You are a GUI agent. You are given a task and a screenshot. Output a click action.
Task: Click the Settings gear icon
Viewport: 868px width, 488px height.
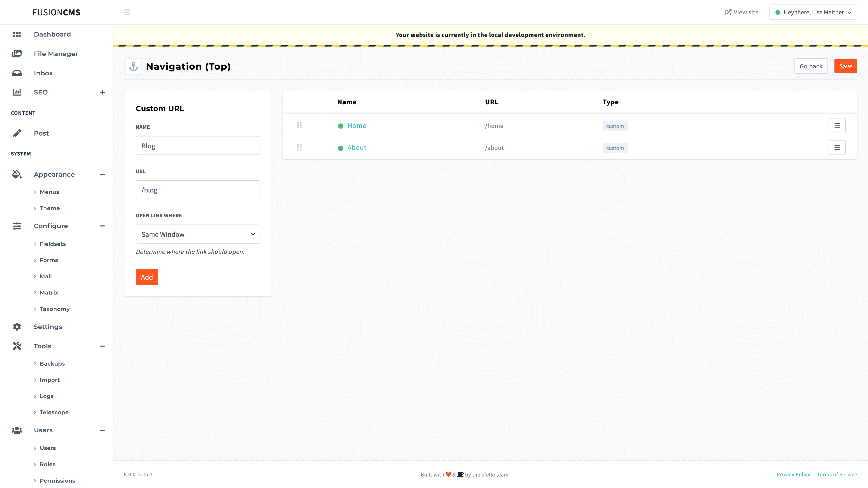point(17,327)
